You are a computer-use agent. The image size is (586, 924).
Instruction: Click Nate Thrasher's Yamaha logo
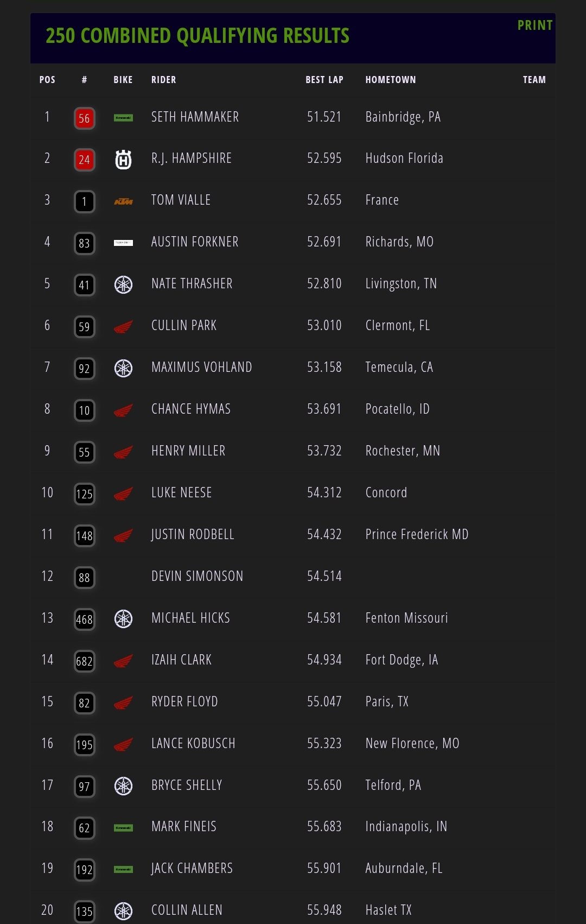coord(123,284)
